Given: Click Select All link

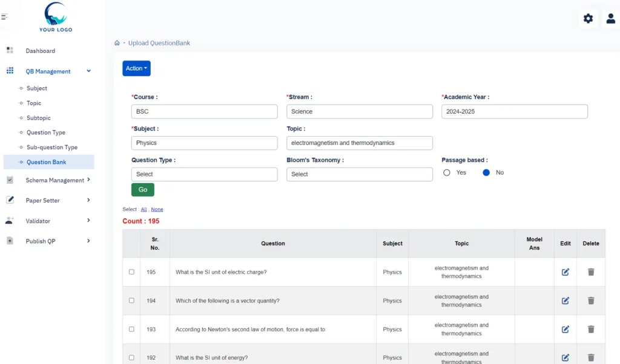Looking at the screenshot, I should 143,209.
